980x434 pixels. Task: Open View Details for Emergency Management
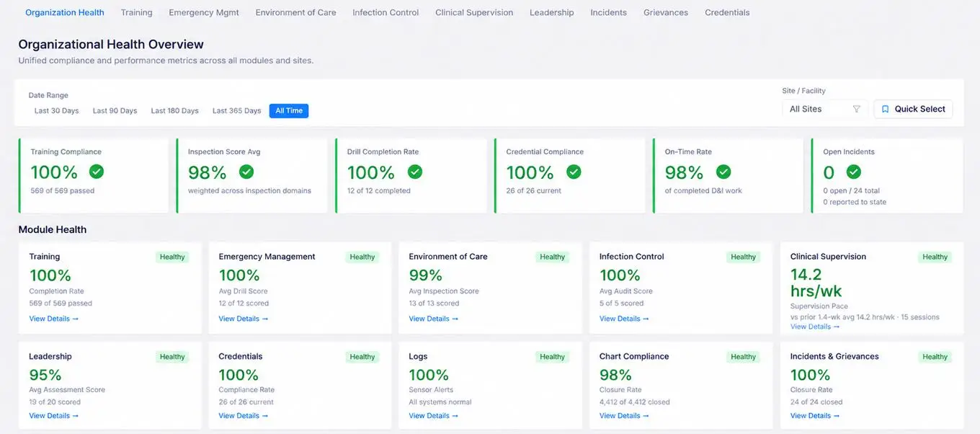click(244, 319)
